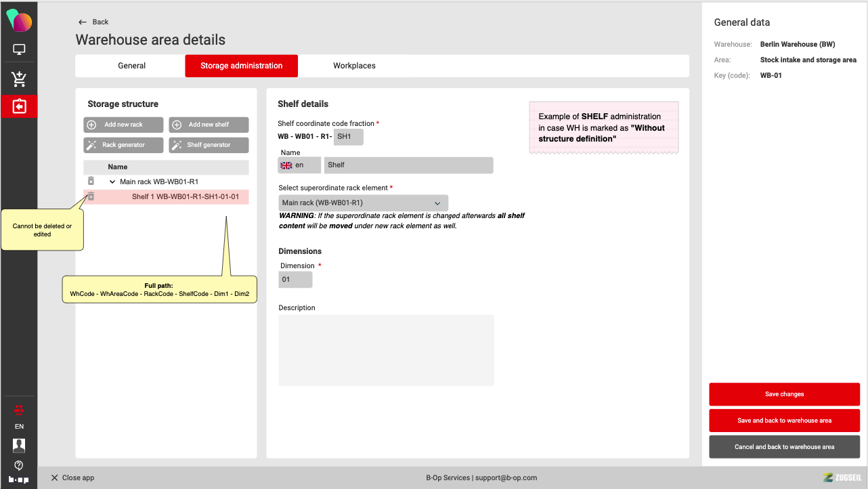Click Save changes button

coord(784,394)
